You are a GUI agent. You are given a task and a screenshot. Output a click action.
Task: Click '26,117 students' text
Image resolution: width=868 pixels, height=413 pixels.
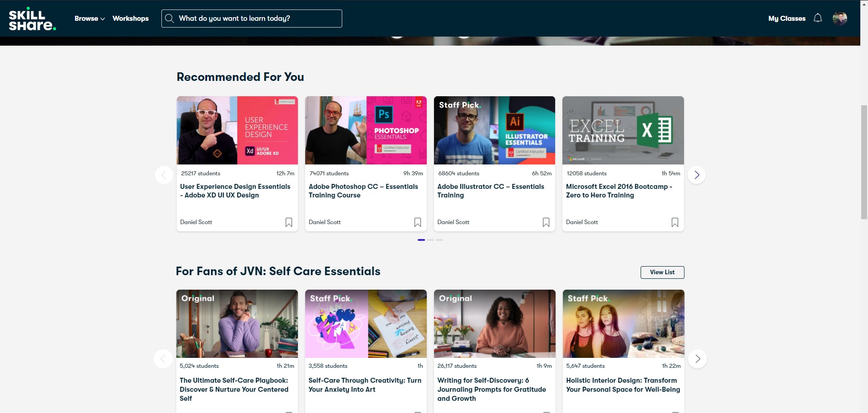pyautogui.click(x=457, y=366)
